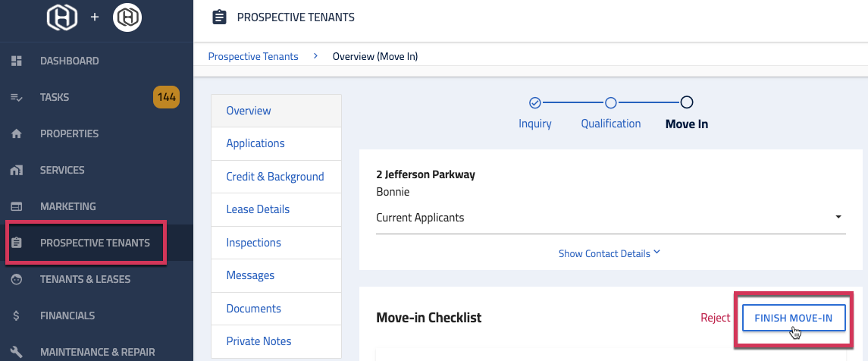Open the Lease Details tab

click(258, 209)
